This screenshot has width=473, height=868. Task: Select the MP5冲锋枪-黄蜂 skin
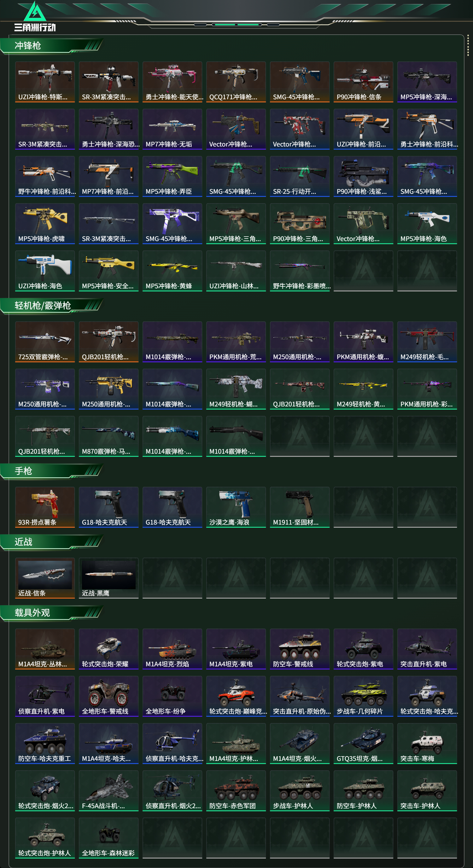pos(172,271)
